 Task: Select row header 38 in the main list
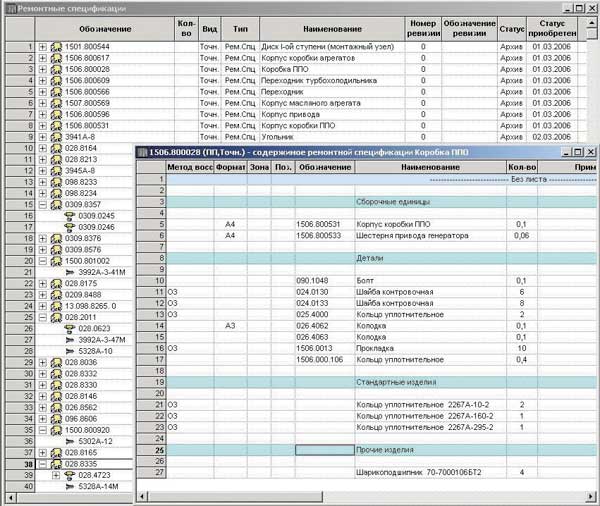tap(20, 464)
